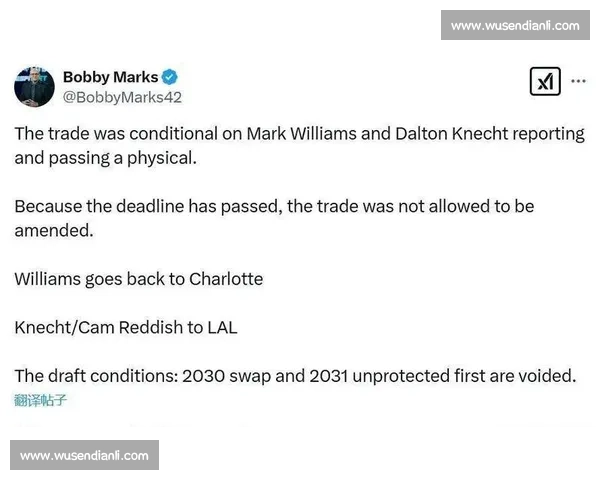This screenshot has height=480, width=600.
Task: Click the 翻译帖子 translate post link
Action: coord(41,400)
